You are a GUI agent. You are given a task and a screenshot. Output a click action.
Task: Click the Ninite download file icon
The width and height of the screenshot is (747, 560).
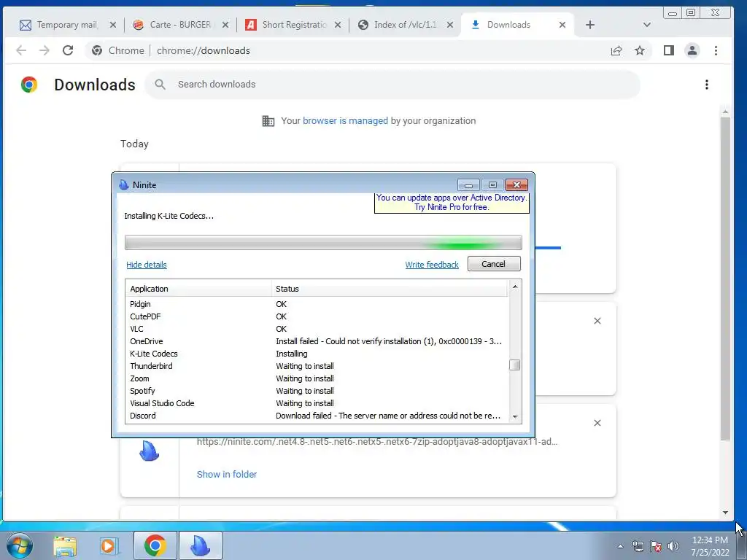point(149,451)
